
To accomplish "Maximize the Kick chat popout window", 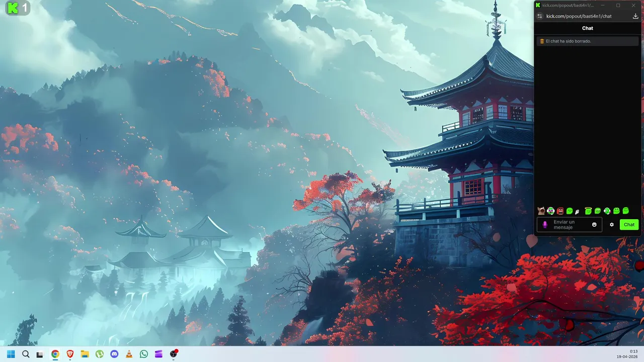I will [618, 6].
